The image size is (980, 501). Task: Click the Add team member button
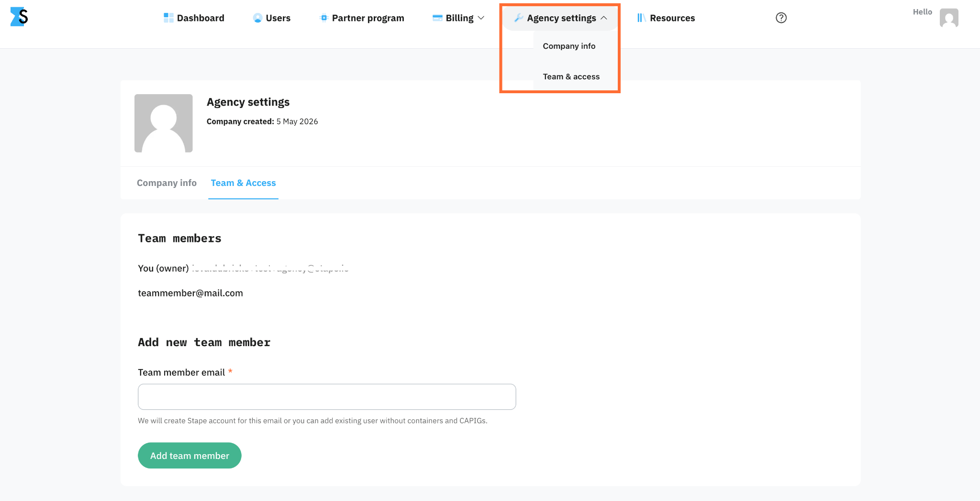tap(189, 456)
